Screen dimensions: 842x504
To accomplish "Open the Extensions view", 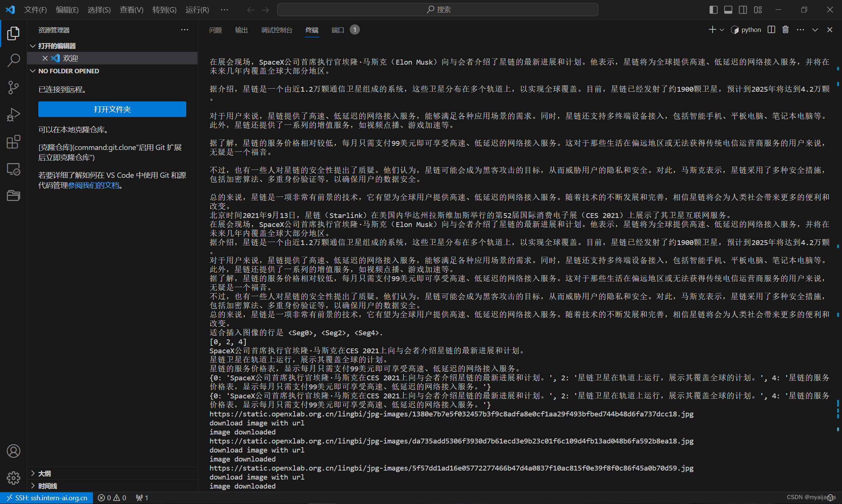I will pos(14,142).
